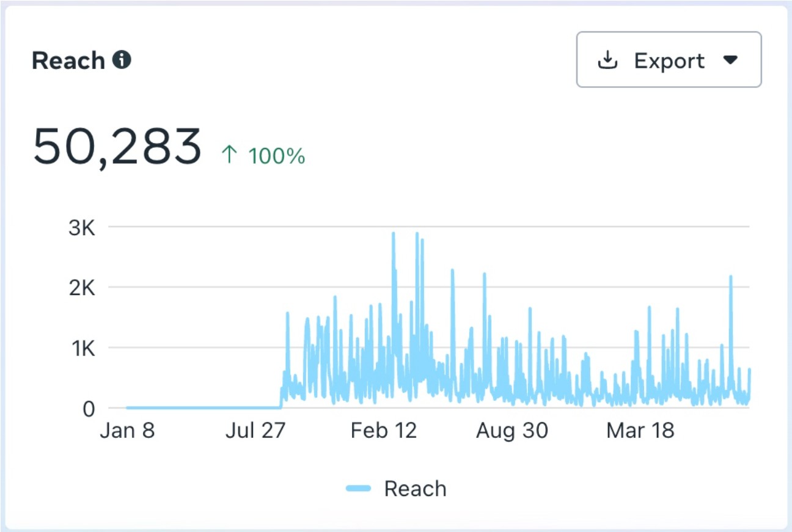792x532 pixels.
Task: Click the 100% change percentage text
Action: click(x=276, y=156)
